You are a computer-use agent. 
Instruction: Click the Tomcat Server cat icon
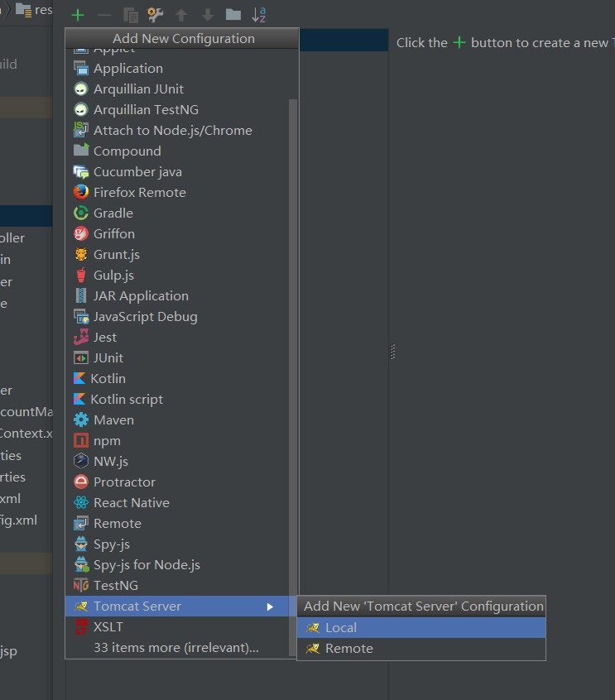tap(81, 607)
